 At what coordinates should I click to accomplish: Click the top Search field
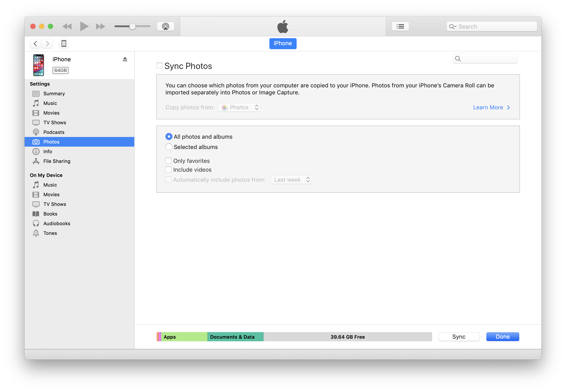[x=491, y=26]
